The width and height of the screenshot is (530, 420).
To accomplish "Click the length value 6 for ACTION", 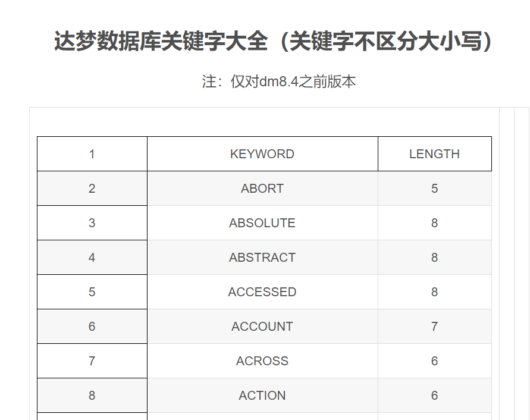I will coord(434,396).
